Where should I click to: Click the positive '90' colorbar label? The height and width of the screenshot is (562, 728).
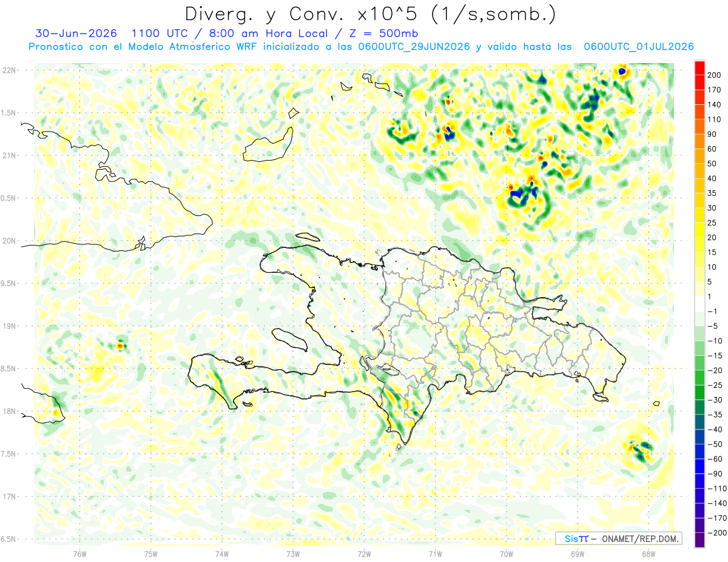click(712, 134)
